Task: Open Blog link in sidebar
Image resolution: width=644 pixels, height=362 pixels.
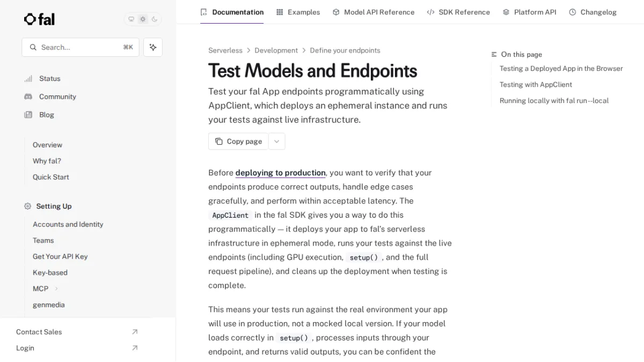Action: click(47, 115)
